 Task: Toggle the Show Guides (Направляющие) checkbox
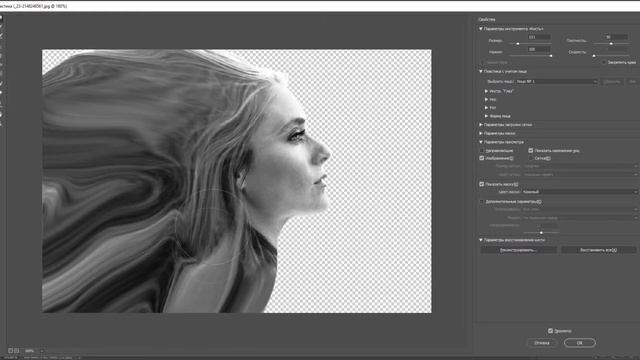[482, 151]
